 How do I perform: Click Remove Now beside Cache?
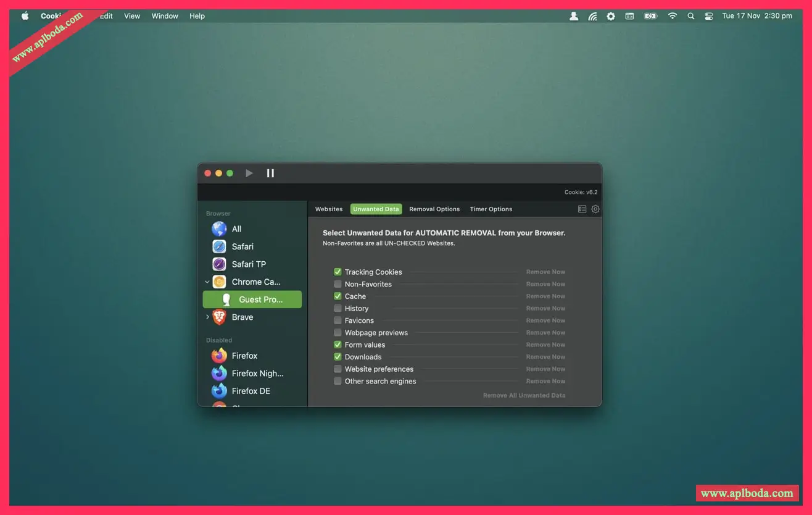(x=545, y=296)
